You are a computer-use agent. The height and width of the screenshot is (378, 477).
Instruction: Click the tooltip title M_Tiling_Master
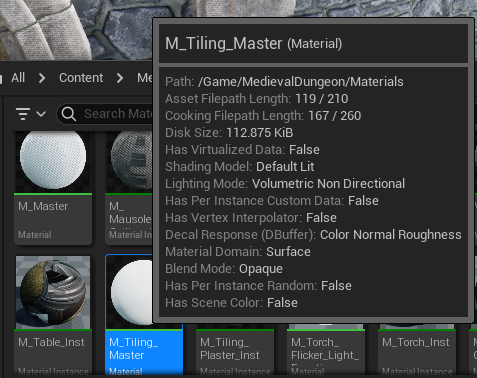coord(224,43)
